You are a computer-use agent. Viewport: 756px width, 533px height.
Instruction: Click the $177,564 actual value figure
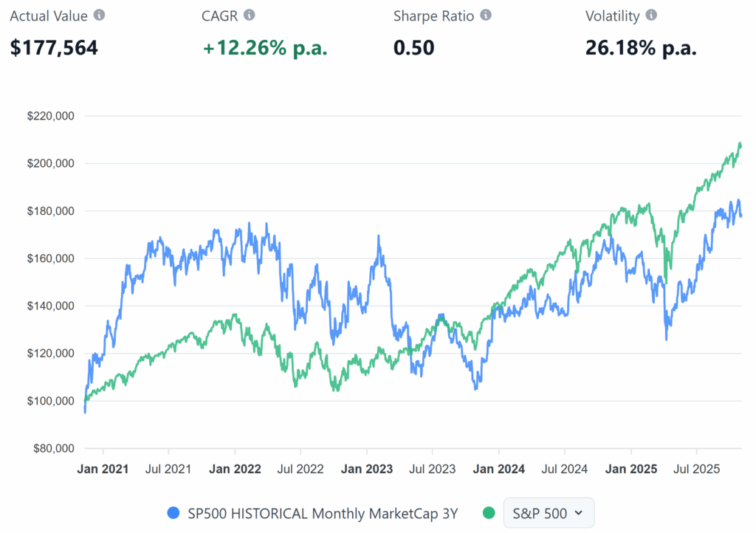pyautogui.click(x=54, y=48)
